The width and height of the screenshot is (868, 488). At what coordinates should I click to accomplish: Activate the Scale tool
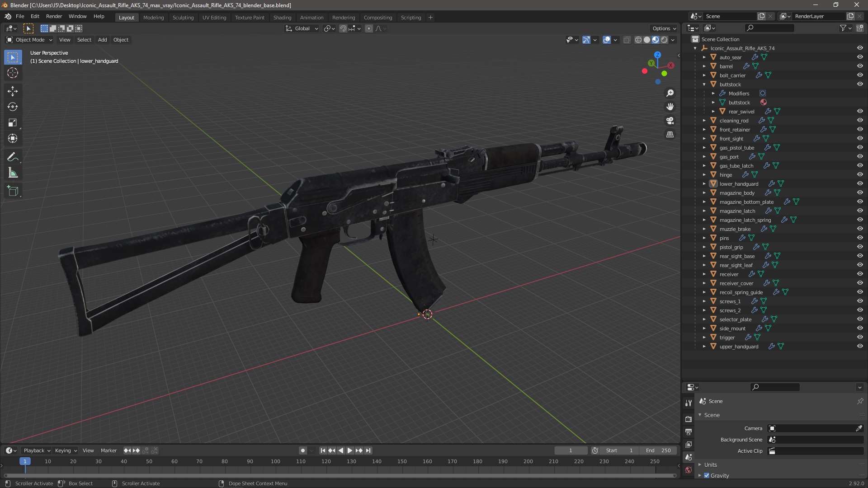click(13, 123)
